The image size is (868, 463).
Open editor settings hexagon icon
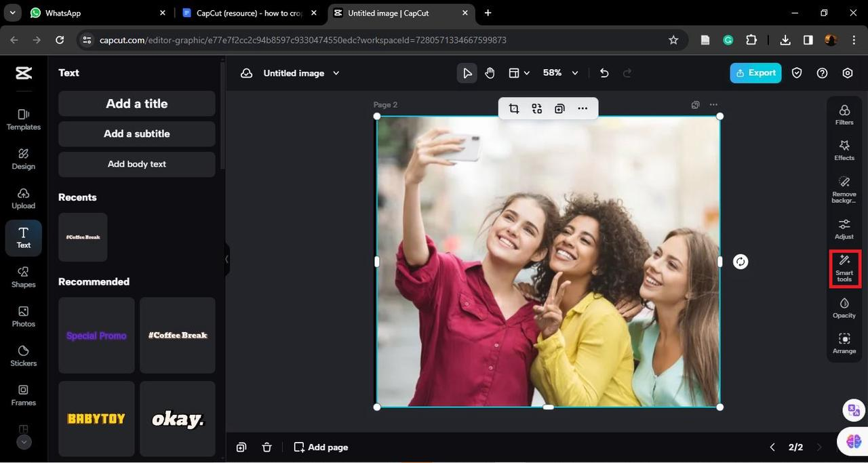tap(848, 73)
